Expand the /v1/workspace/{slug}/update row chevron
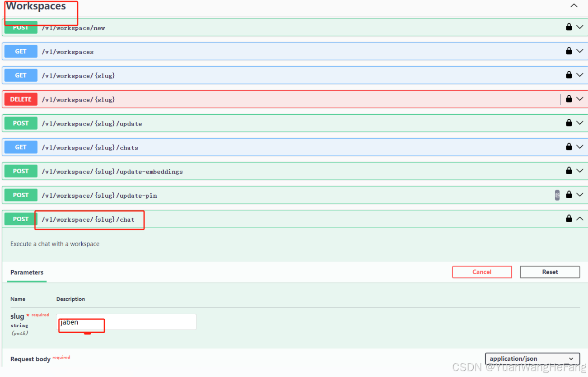 (580, 123)
